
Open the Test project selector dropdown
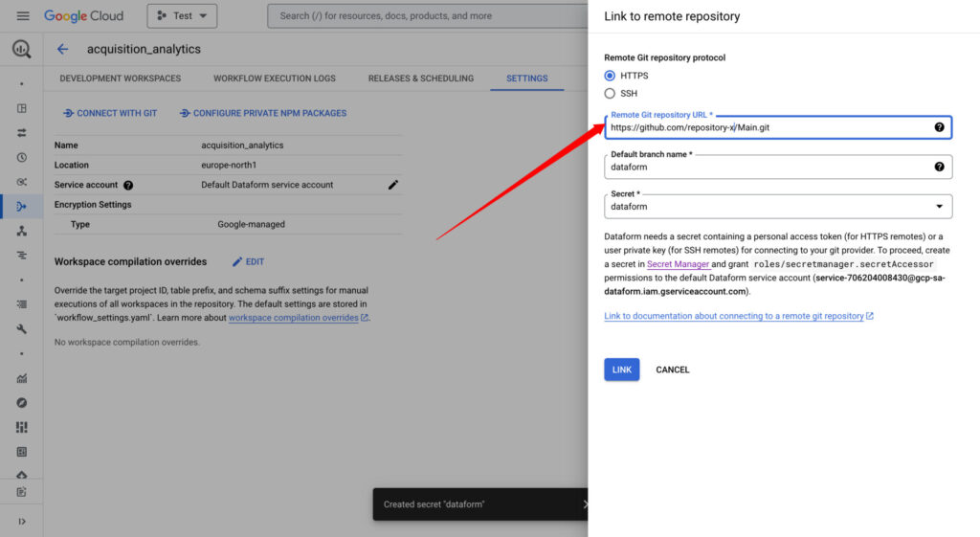[x=182, y=16]
